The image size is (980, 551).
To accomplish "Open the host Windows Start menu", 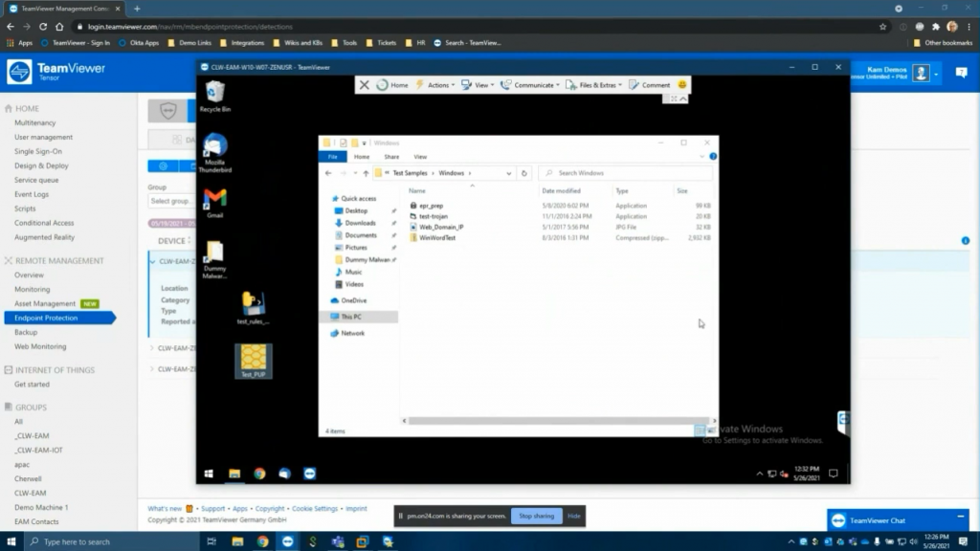I will [11, 541].
